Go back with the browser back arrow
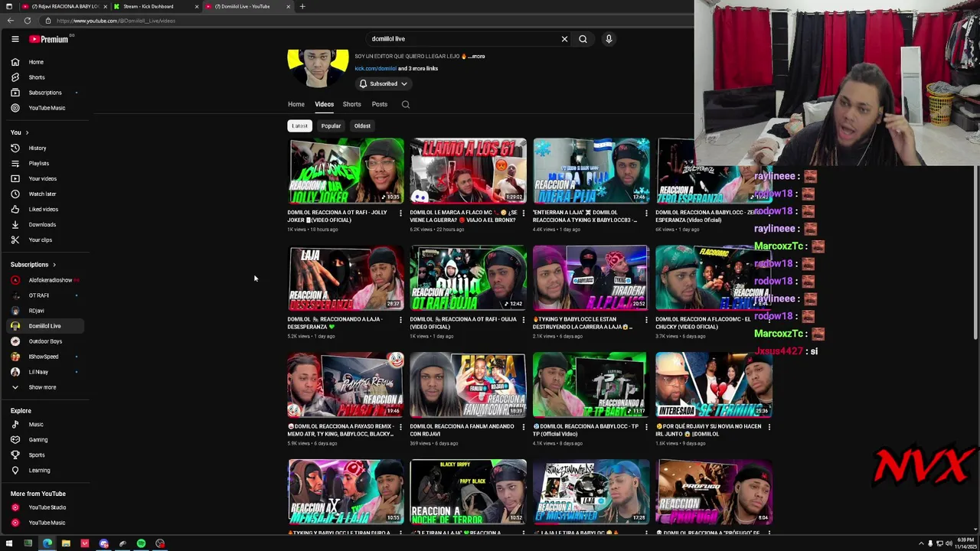980x551 pixels. [10, 21]
